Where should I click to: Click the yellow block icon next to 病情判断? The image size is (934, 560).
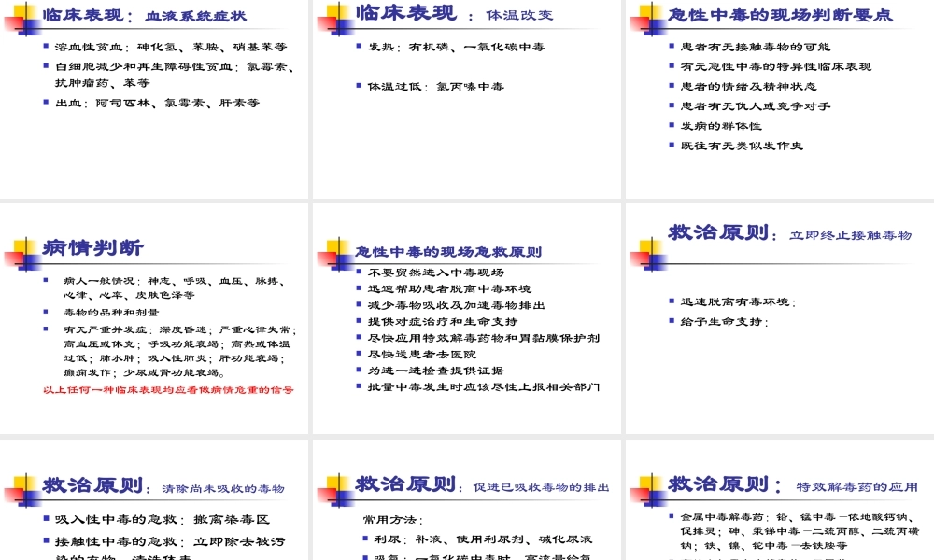[x=20, y=245]
